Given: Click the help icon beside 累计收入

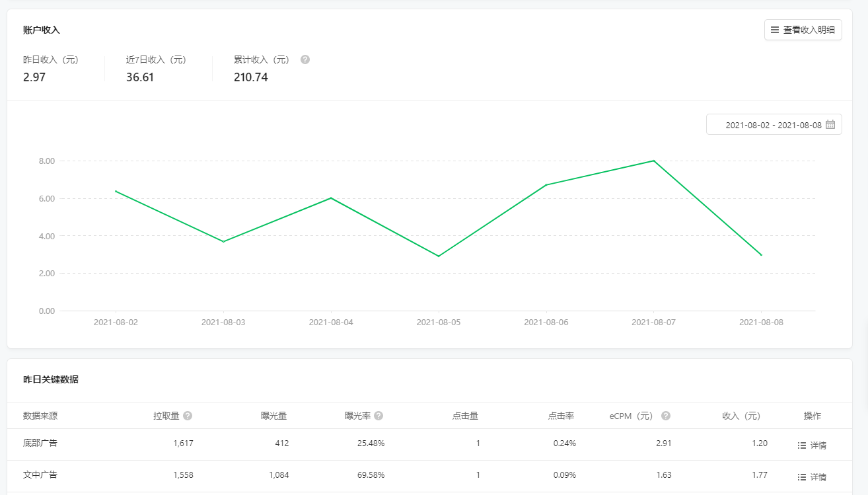Looking at the screenshot, I should (305, 59).
